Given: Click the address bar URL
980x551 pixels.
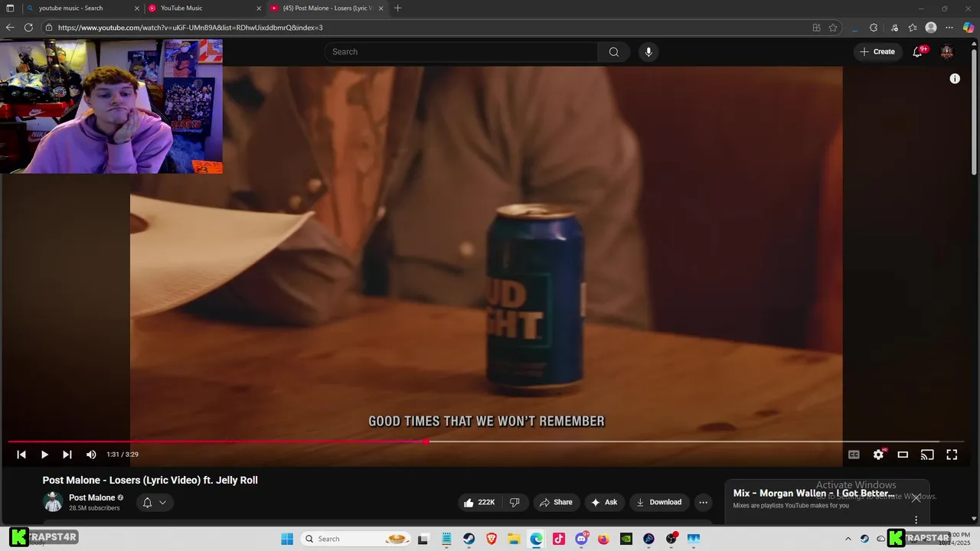Looking at the screenshot, I should click(x=190, y=28).
